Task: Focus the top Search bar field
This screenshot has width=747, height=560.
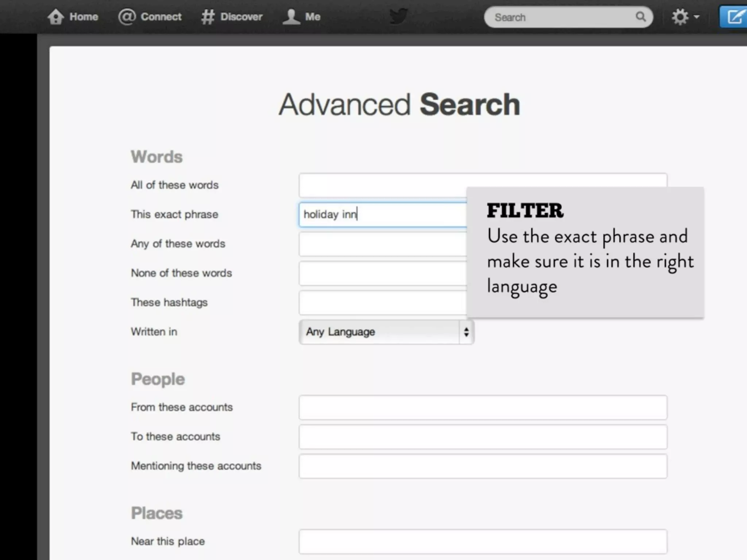Action: 562,17
